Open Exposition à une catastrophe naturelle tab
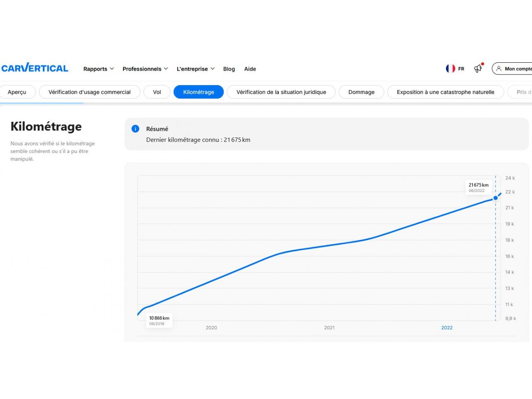This screenshot has height=399, width=532. (x=446, y=92)
